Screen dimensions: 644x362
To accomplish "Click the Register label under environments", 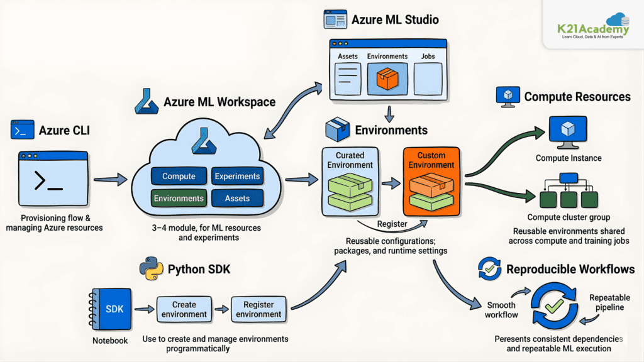I will (x=392, y=224).
